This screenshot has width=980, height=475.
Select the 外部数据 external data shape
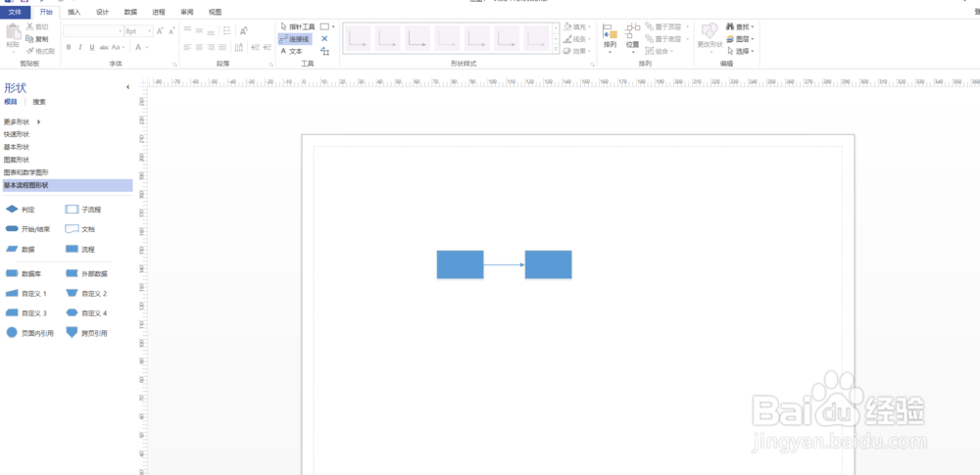pos(86,274)
